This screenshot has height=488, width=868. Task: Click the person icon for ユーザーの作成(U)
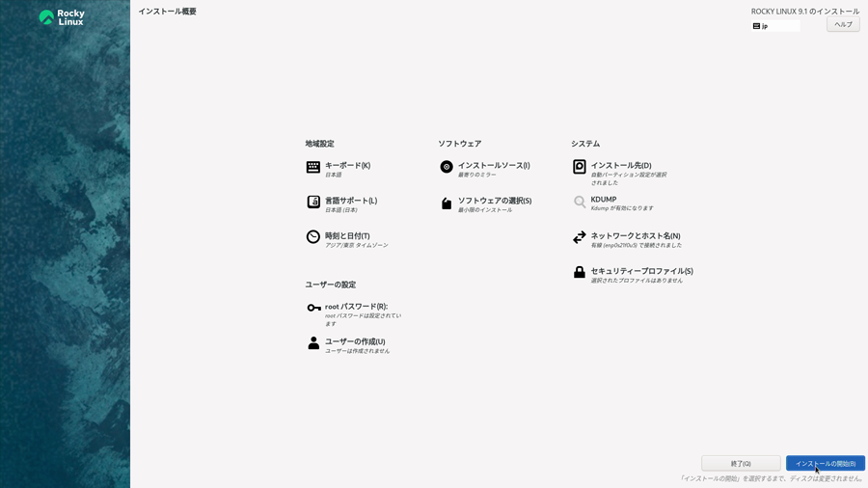(313, 343)
